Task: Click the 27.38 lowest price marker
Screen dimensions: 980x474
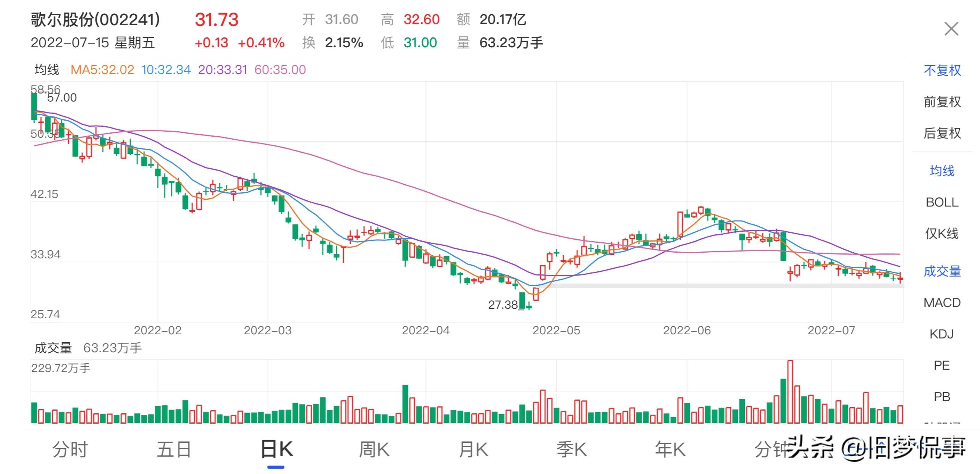Action: pos(503,305)
